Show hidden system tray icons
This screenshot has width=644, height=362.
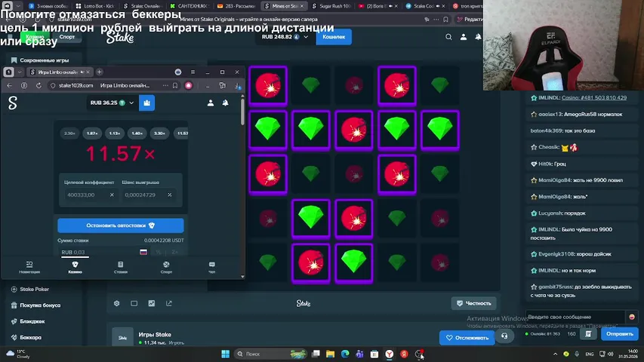pyautogui.click(x=555, y=354)
